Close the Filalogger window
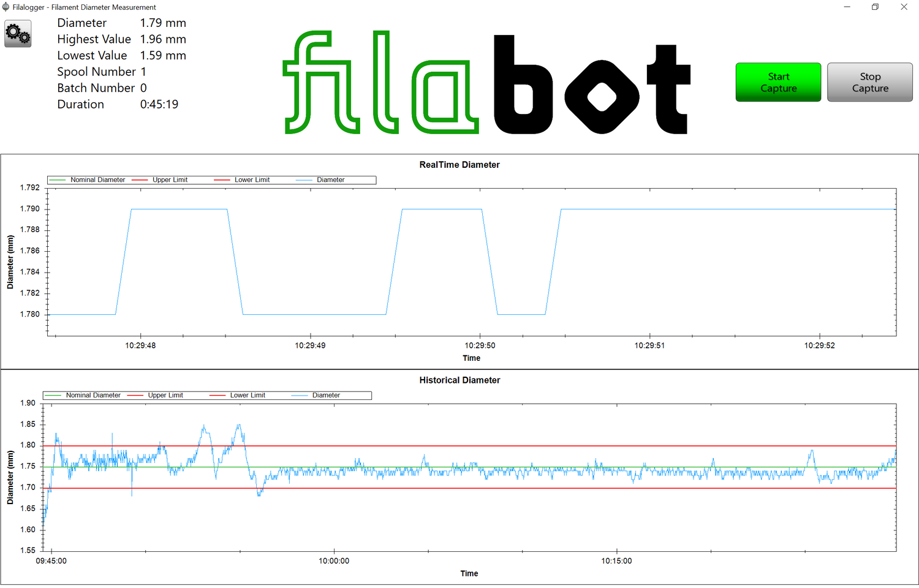 coord(904,7)
